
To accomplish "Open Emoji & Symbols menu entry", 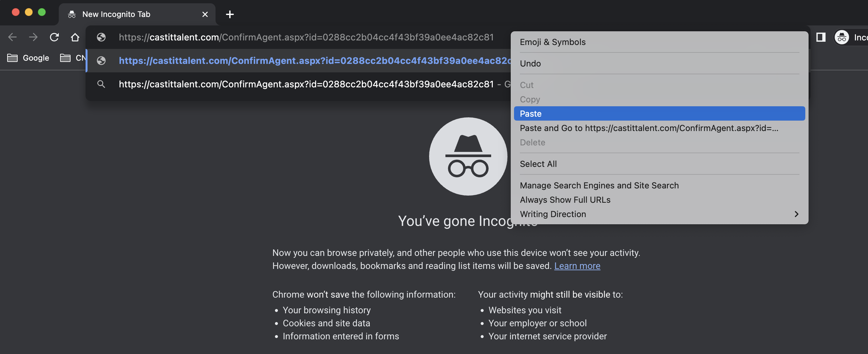I will click(552, 42).
